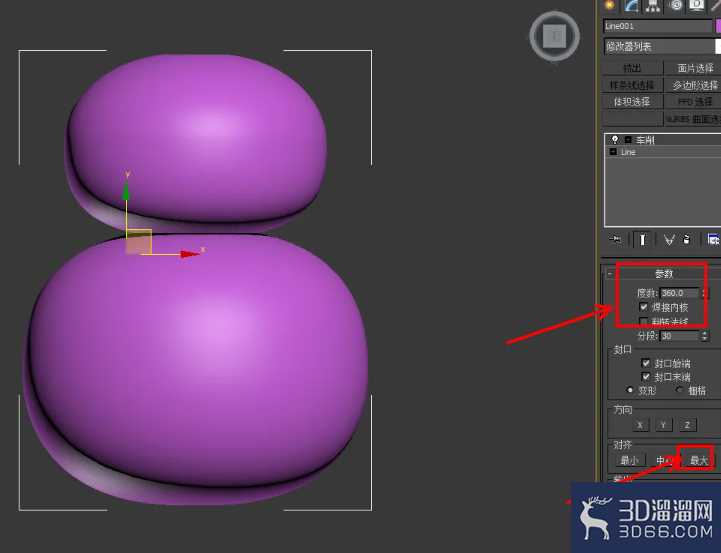Screen dimensions: 721x553
Task: Click the 度数 value field
Action: click(x=680, y=293)
